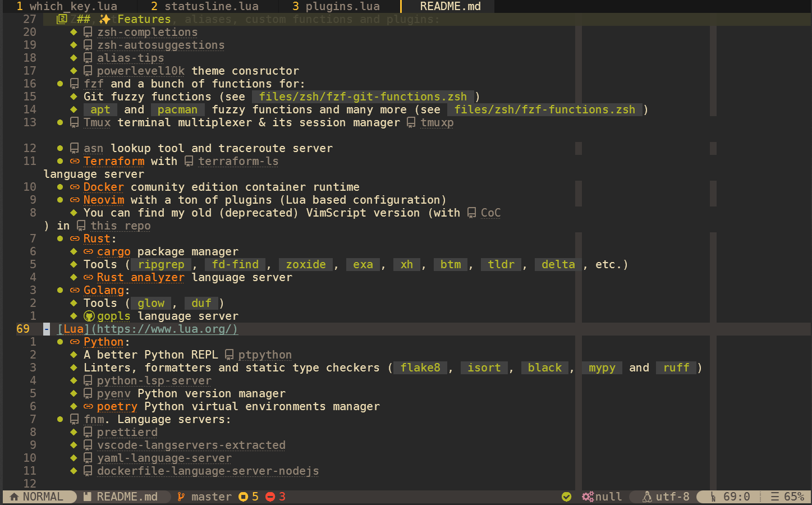Click the link icon before fnm
812x505 pixels.
74,419
